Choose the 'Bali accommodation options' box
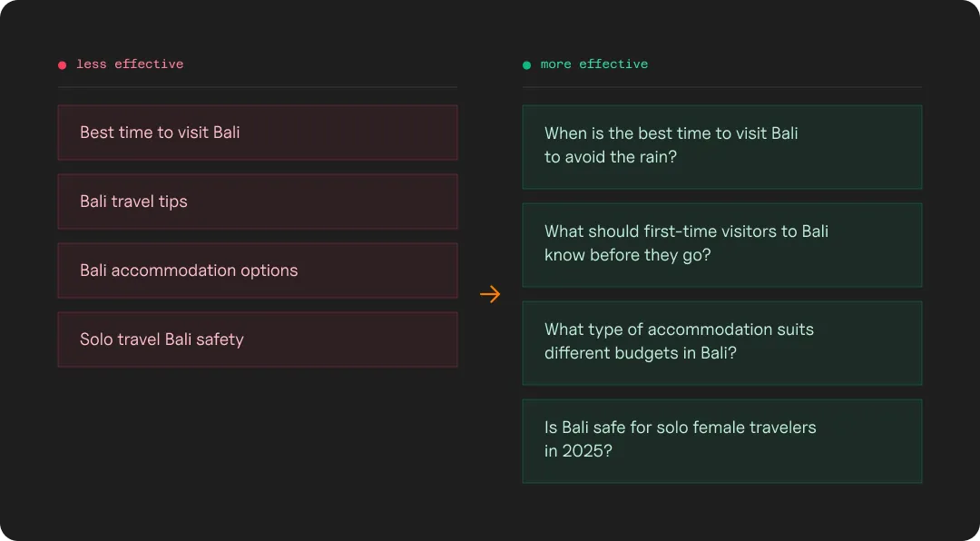This screenshot has height=541, width=980. (258, 270)
